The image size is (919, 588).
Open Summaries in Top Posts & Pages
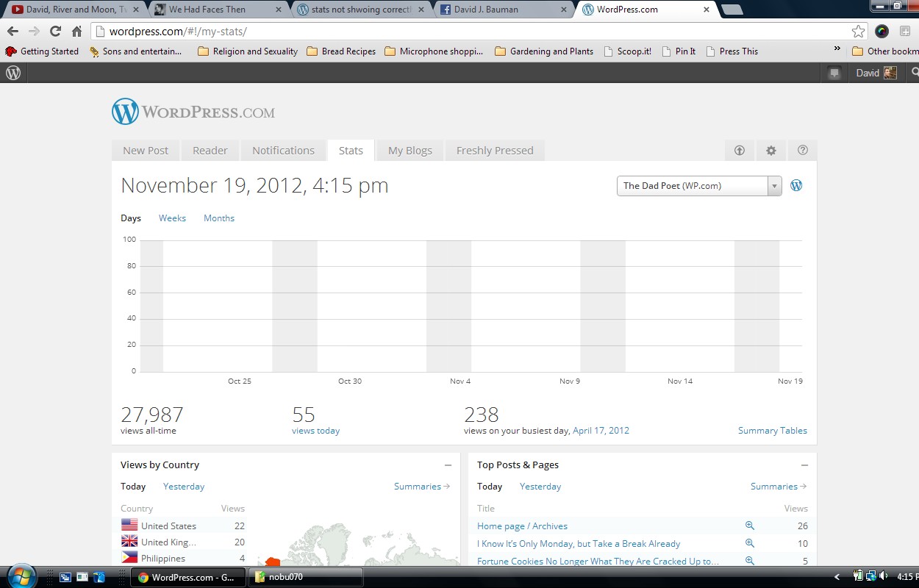point(779,487)
